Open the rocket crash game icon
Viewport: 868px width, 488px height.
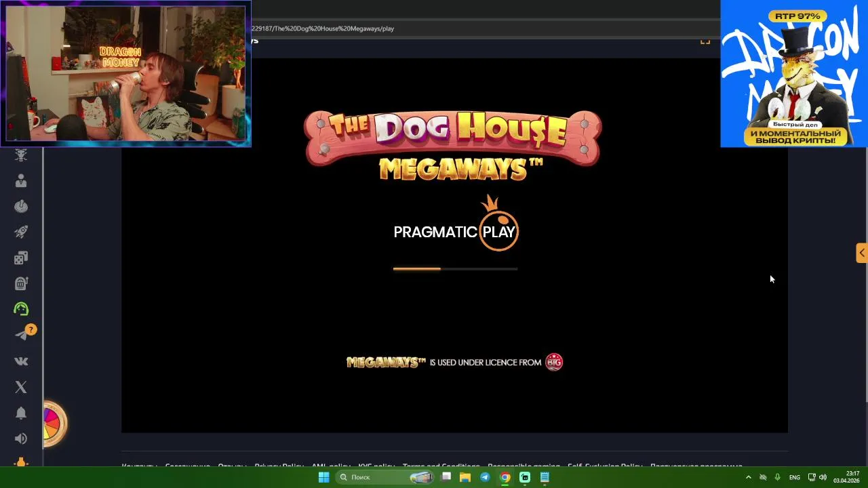point(21,232)
